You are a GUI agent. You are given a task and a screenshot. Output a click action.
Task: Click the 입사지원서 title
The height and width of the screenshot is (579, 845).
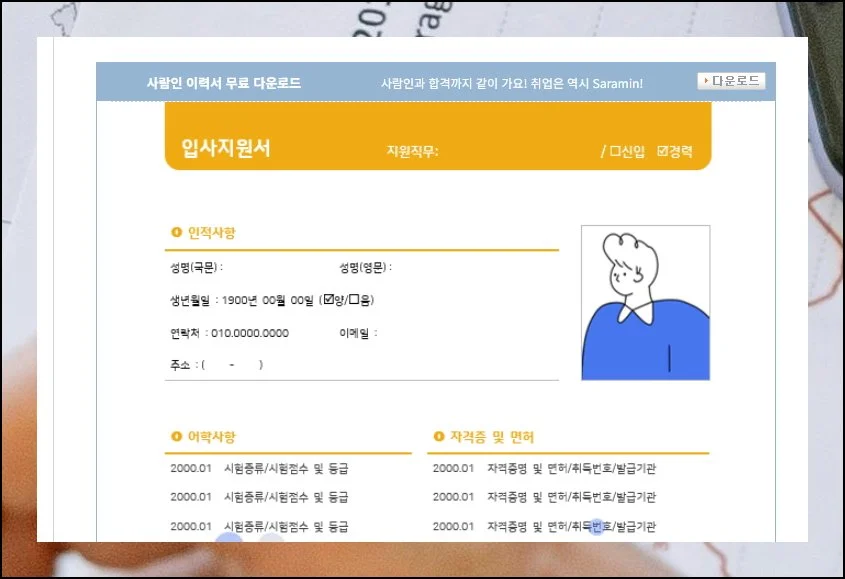pos(225,149)
